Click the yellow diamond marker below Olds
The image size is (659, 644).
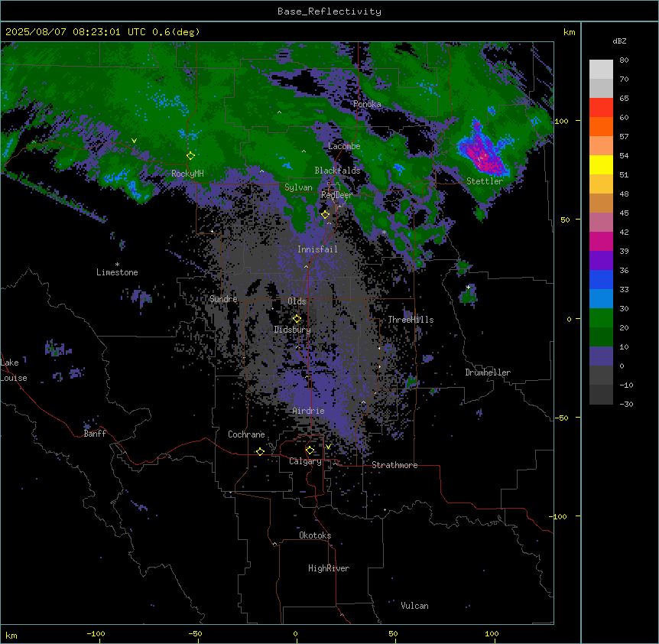pos(297,319)
